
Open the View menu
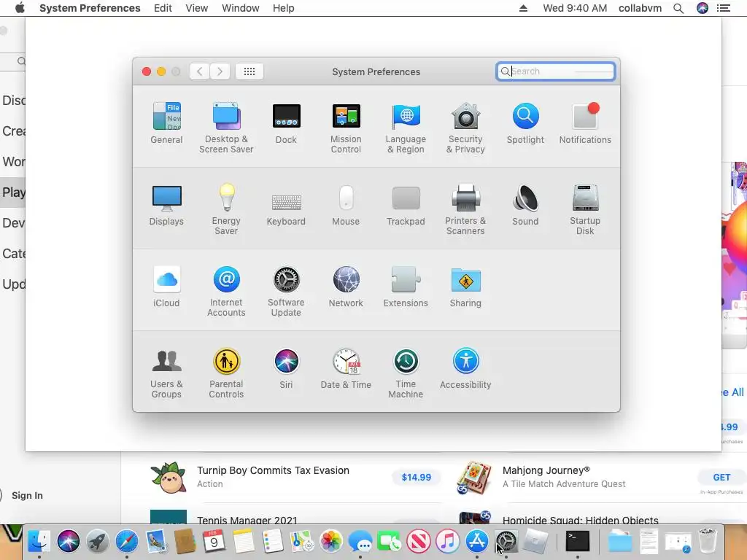coord(197,8)
